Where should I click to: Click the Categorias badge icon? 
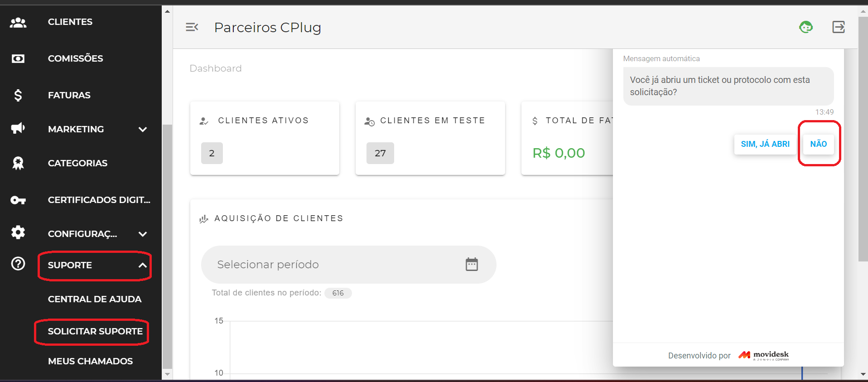click(x=18, y=163)
